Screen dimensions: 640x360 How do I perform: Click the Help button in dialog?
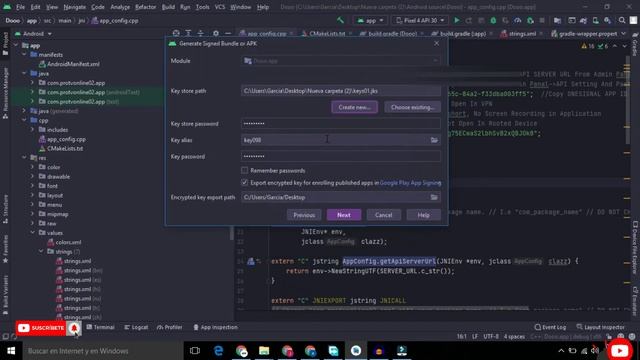[423, 215]
